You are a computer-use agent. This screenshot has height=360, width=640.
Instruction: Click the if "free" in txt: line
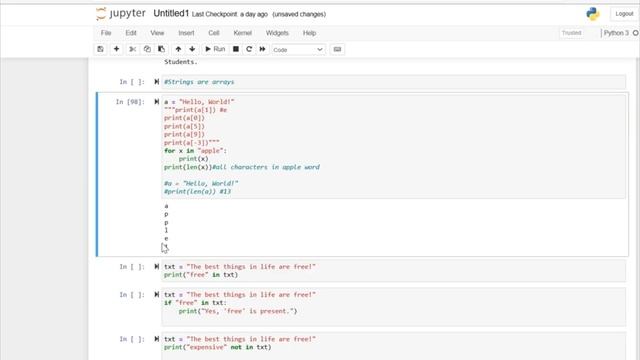tap(195, 302)
